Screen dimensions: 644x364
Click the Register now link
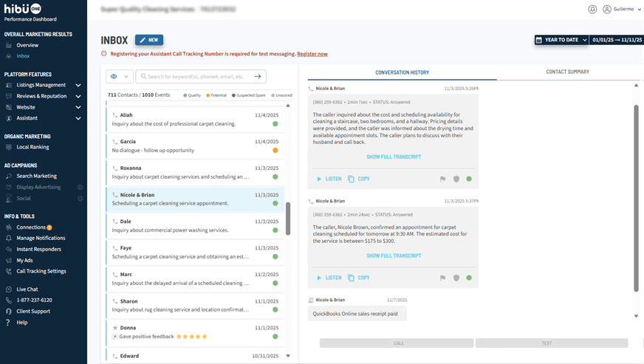click(312, 54)
